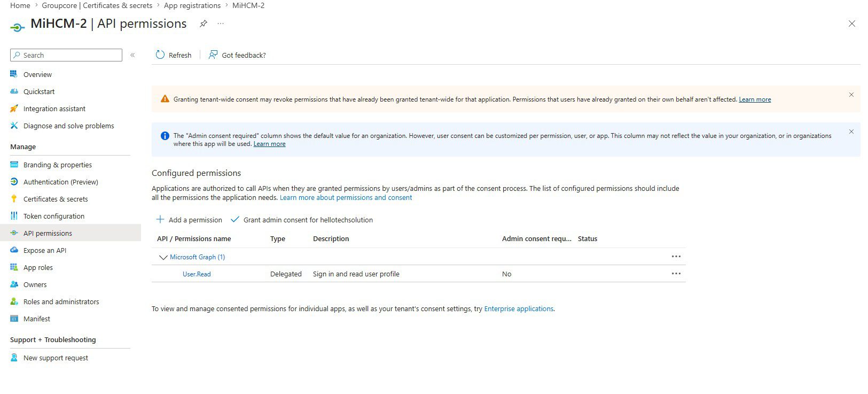Click the Refresh icon in toolbar

[x=160, y=55]
